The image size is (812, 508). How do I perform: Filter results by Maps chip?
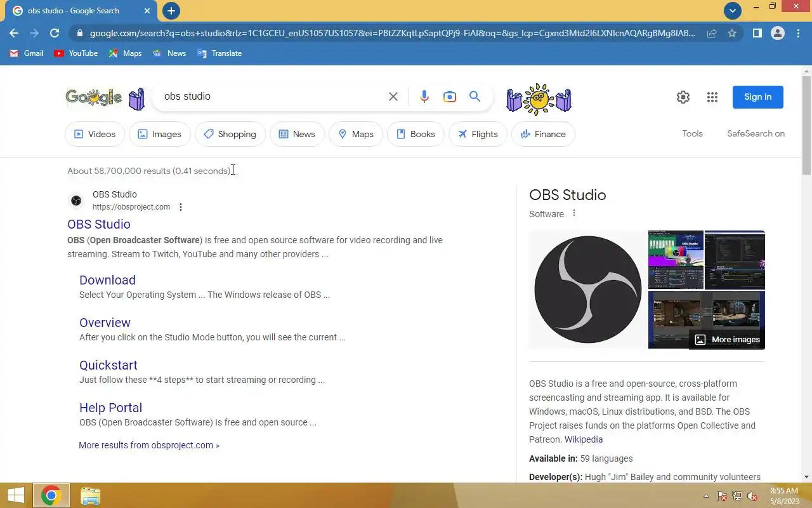356,134
